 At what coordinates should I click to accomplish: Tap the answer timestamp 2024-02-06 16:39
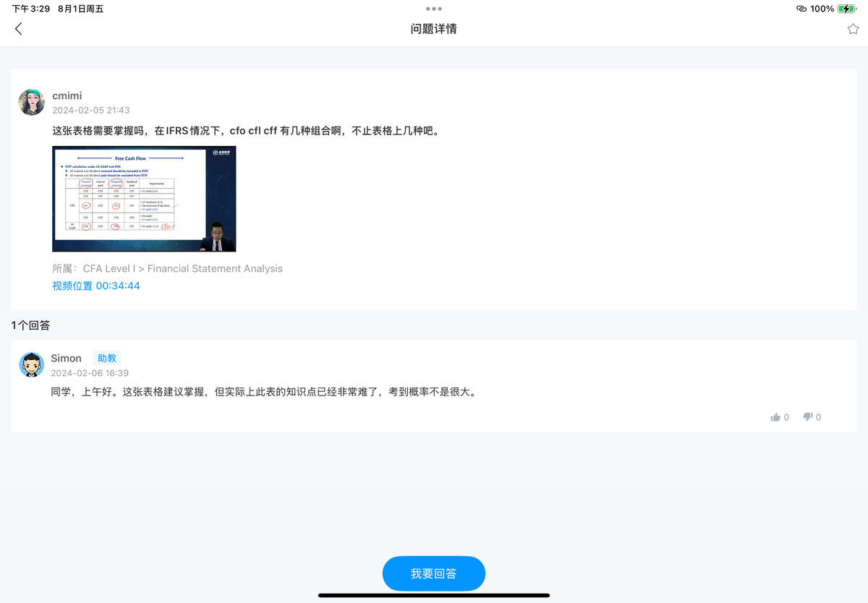[90, 373]
